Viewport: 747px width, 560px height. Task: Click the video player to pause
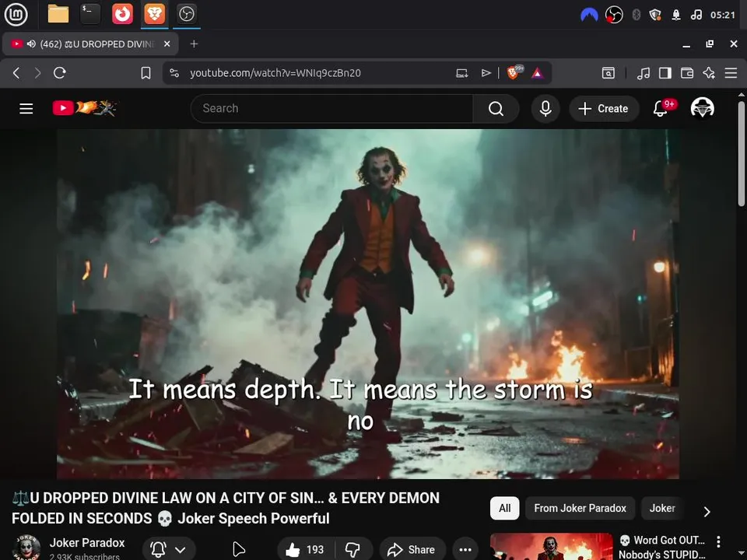[368, 304]
